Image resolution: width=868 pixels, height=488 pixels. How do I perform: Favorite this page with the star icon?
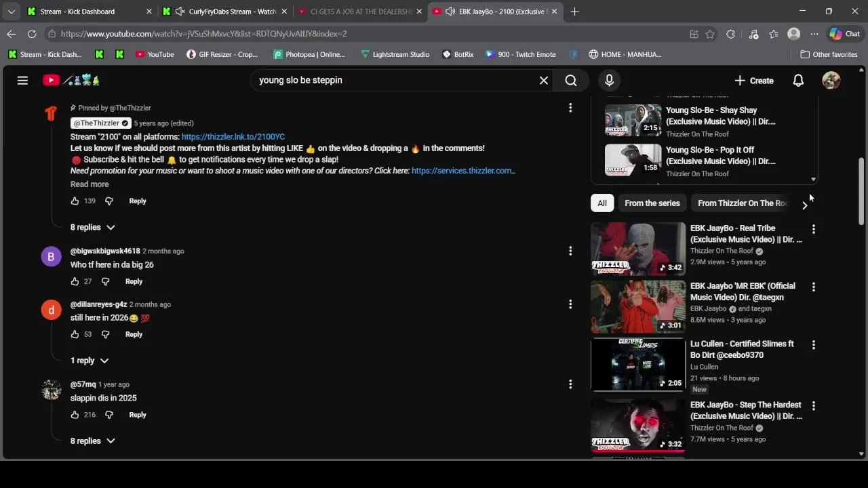710,34
